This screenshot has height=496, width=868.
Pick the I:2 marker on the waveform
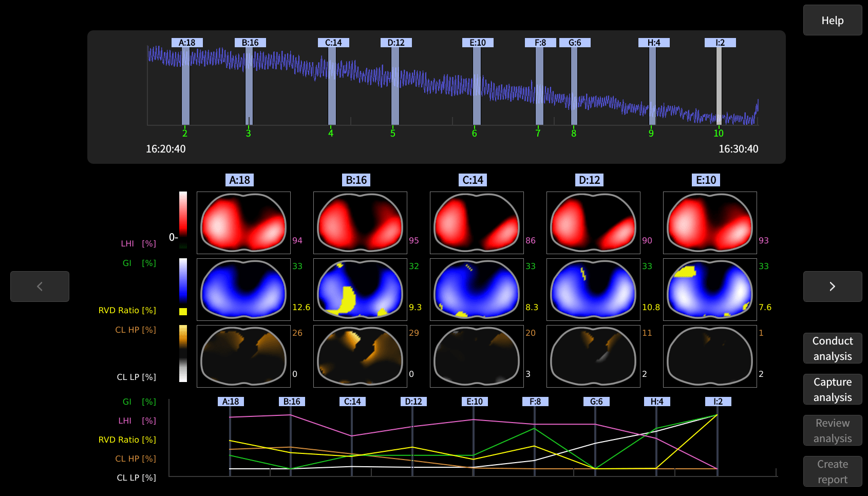click(x=720, y=43)
